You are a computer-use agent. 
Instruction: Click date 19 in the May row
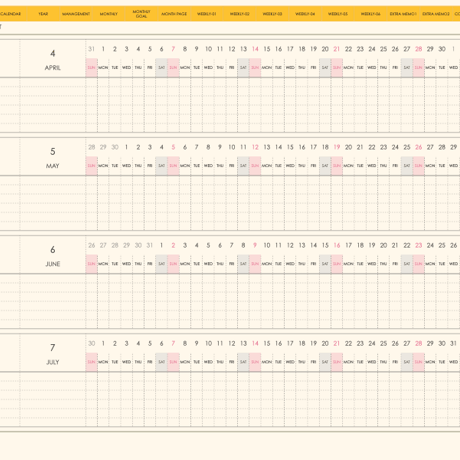point(337,147)
